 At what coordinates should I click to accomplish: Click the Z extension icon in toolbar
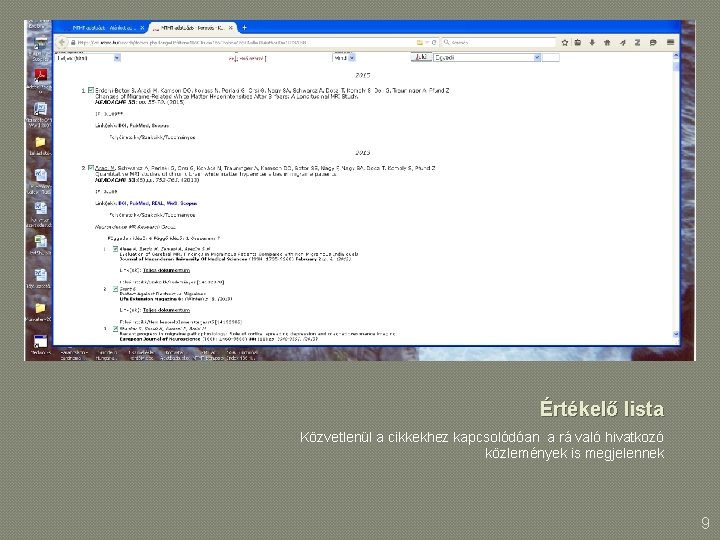click(637, 42)
